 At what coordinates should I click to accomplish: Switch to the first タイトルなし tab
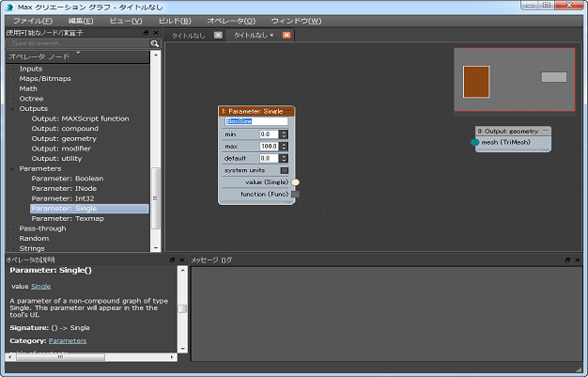[x=187, y=36]
